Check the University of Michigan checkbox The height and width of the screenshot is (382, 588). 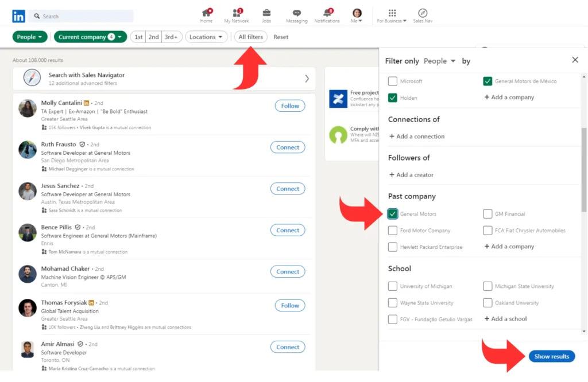pyautogui.click(x=392, y=286)
